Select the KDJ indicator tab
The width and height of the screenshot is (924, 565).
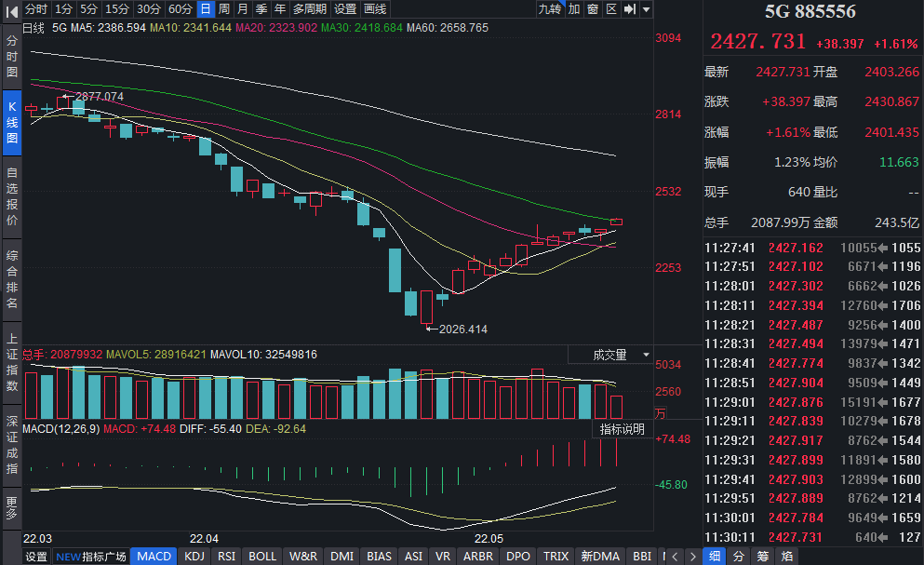coord(194,556)
